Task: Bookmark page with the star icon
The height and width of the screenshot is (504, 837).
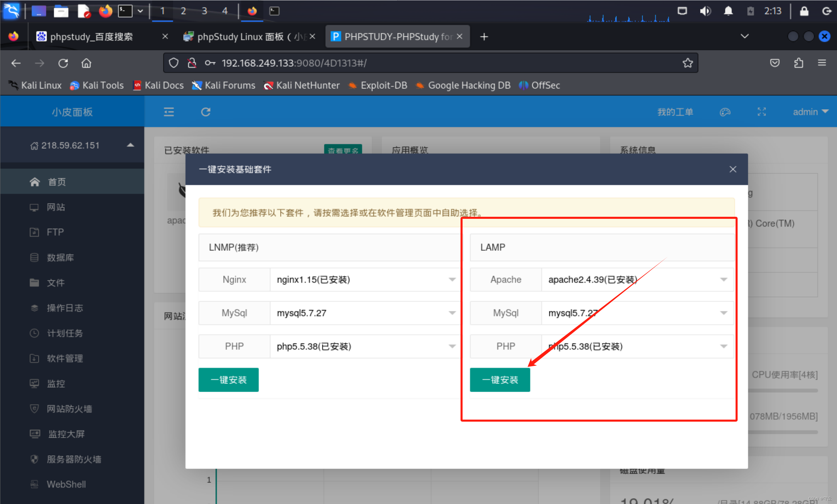Action: [688, 63]
